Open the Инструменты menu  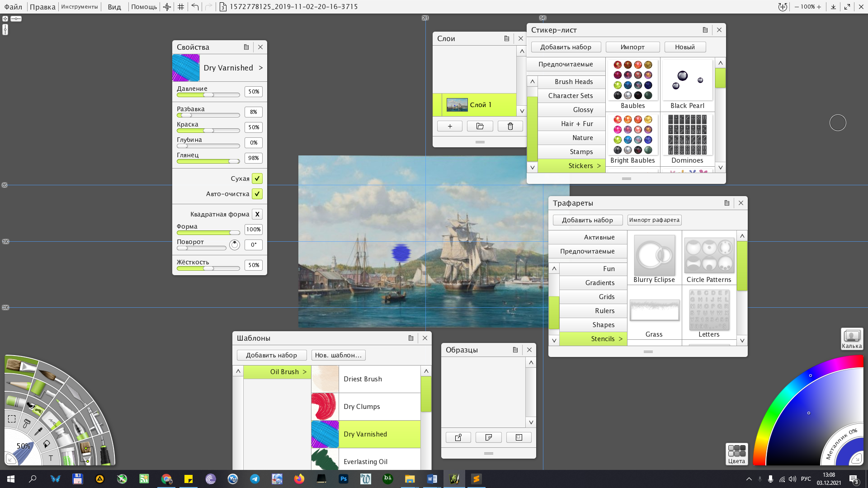click(80, 7)
